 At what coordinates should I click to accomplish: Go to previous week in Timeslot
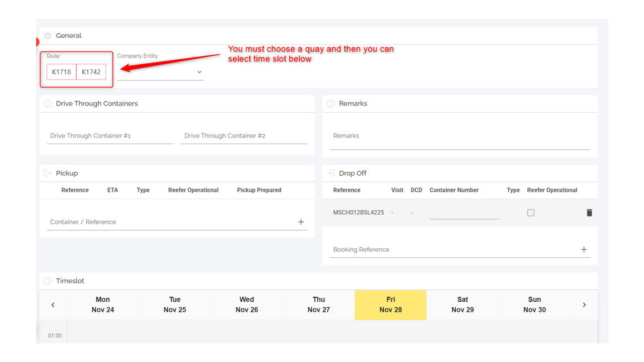coord(53,305)
